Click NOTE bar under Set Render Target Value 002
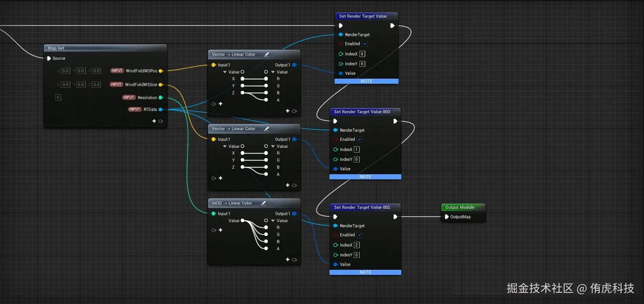The width and height of the screenshot is (644, 304). coord(365,272)
